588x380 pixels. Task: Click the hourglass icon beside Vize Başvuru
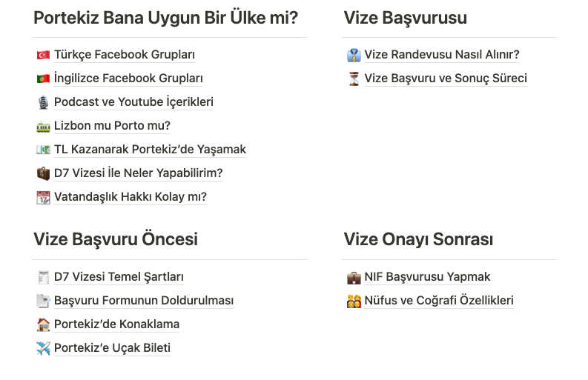pyautogui.click(x=354, y=79)
